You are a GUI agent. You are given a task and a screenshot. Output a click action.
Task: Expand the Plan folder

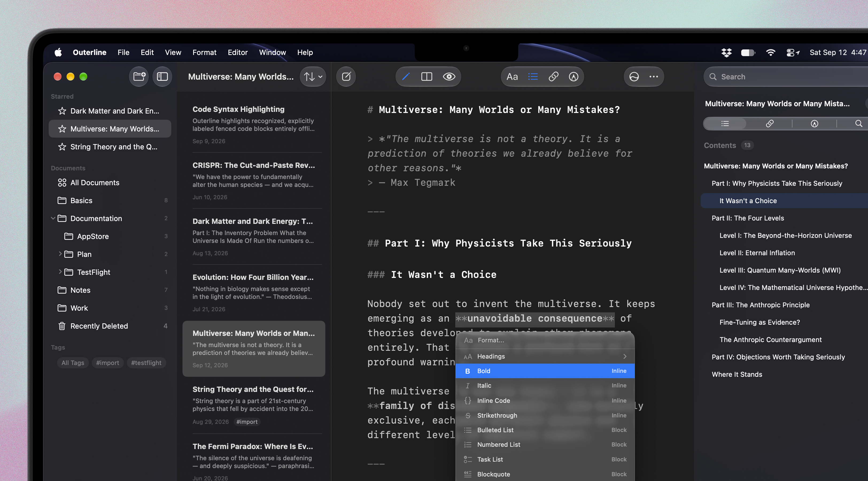click(60, 254)
